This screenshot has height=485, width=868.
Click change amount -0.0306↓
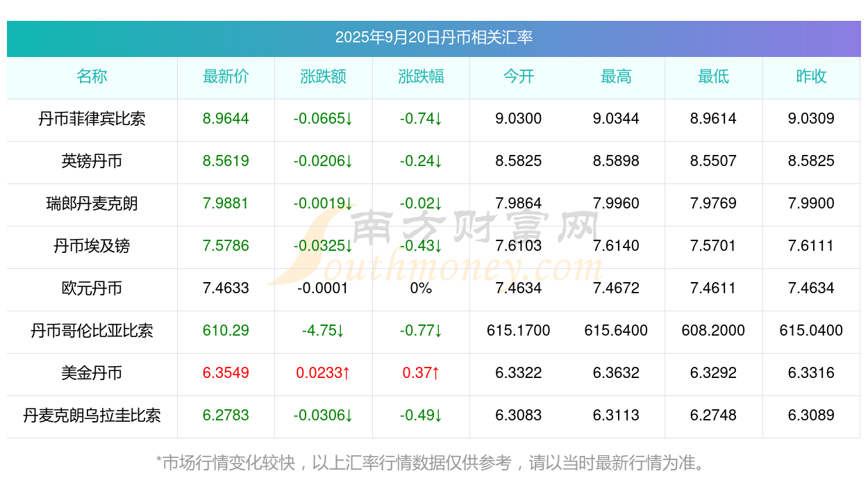pyautogui.click(x=323, y=416)
